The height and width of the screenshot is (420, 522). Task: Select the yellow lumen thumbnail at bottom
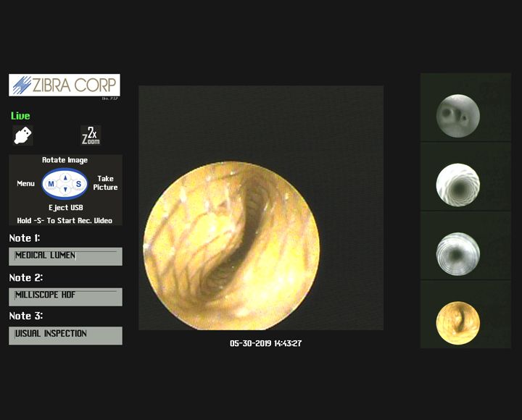point(457,322)
